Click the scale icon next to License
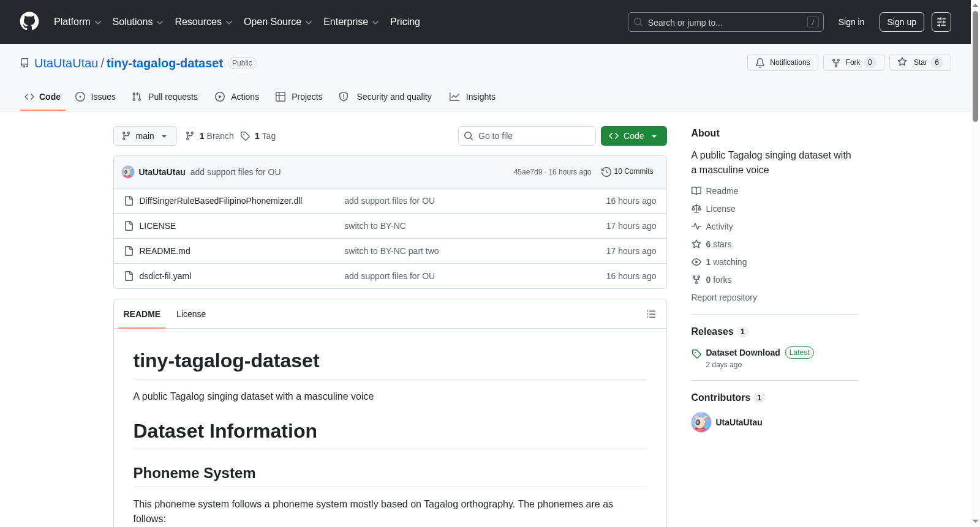This screenshot has width=980, height=527. tap(696, 209)
